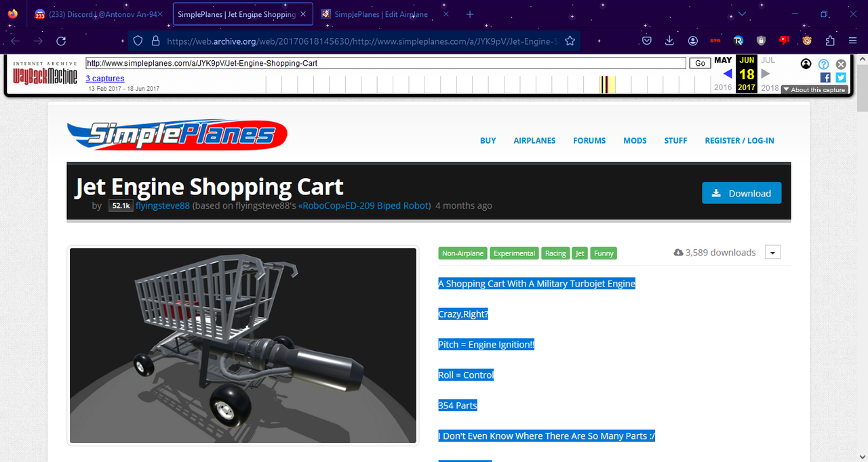Close the Wayback toolbar with the X icon
The height and width of the screenshot is (462, 868).
point(841,64)
